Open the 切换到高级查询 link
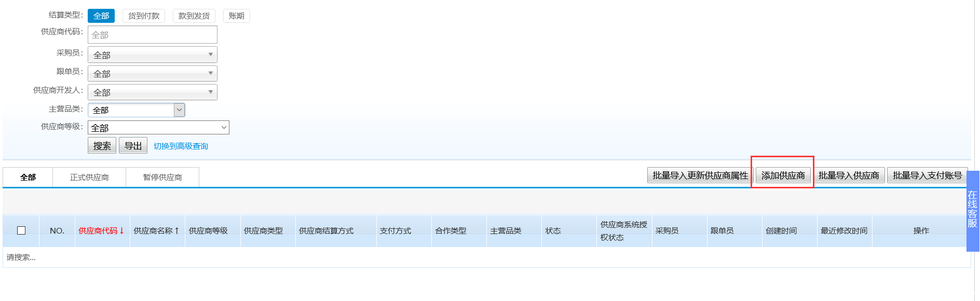Image resolution: width=980 pixels, height=301 pixels. click(x=181, y=146)
